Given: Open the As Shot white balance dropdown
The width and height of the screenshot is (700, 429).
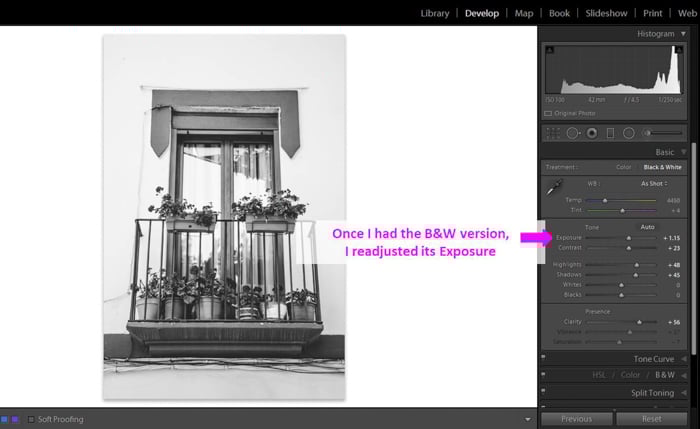Looking at the screenshot, I should [654, 183].
